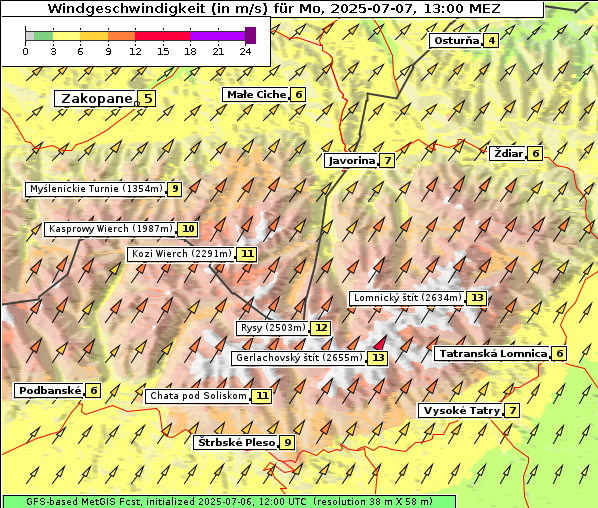598x508 pixels.
Task: Select the Małe Ciche label
Action: [x=256, y=95]
